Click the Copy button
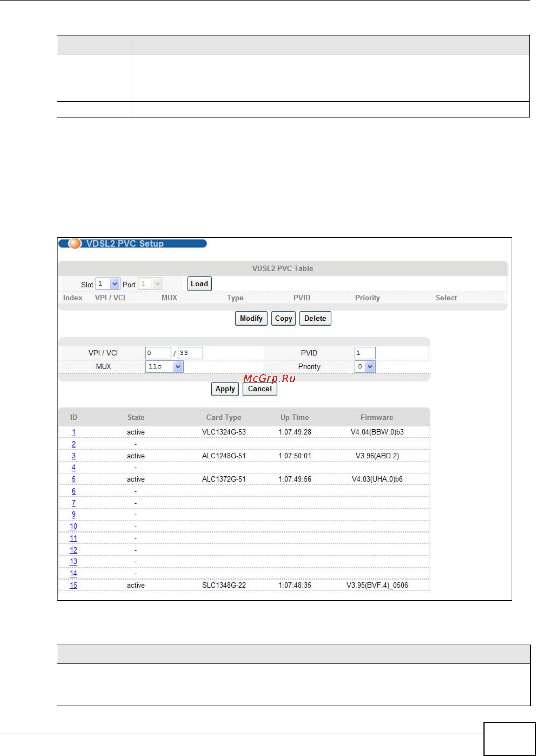 pyautogui.click(x=283, y=318)
